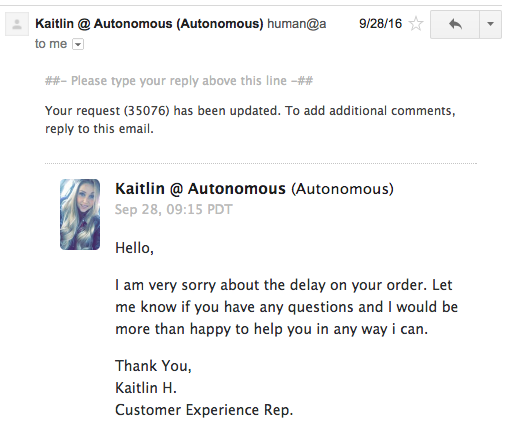Click the bold Kaitlin @ Autonomous name in body
The image size is (510, 435).
(200, 189)
